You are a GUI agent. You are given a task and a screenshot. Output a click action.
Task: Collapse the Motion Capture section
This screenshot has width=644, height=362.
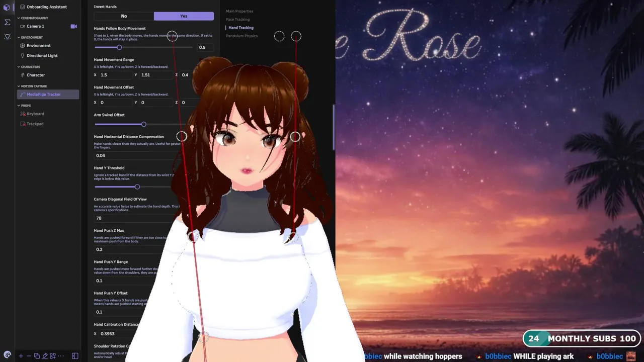[x=19, y=86]
